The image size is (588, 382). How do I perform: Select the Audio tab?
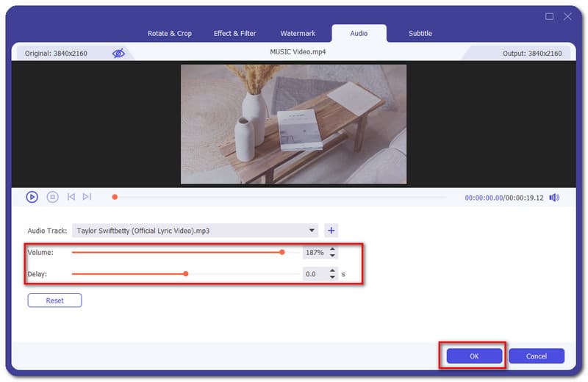(x=359, y=33)
